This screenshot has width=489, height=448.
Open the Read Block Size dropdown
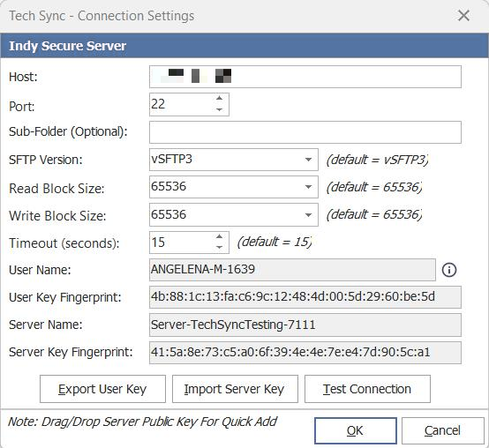(x=308, y=187)
